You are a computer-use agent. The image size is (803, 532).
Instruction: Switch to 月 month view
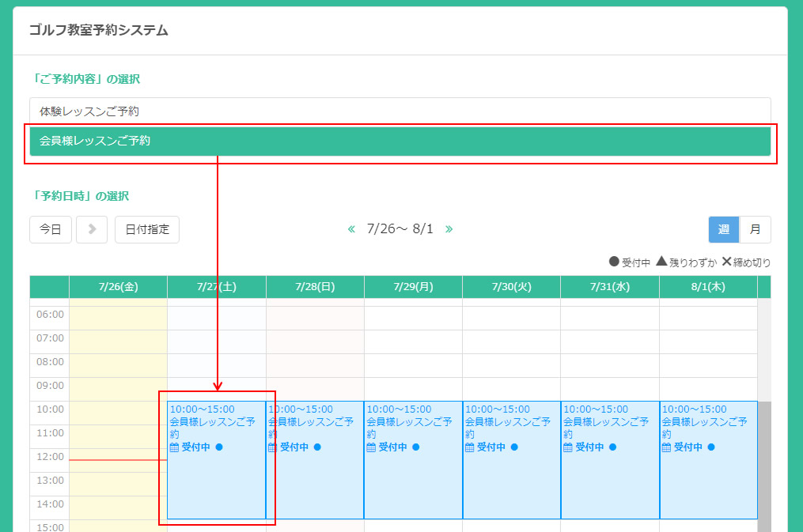(x=755, y=229)
